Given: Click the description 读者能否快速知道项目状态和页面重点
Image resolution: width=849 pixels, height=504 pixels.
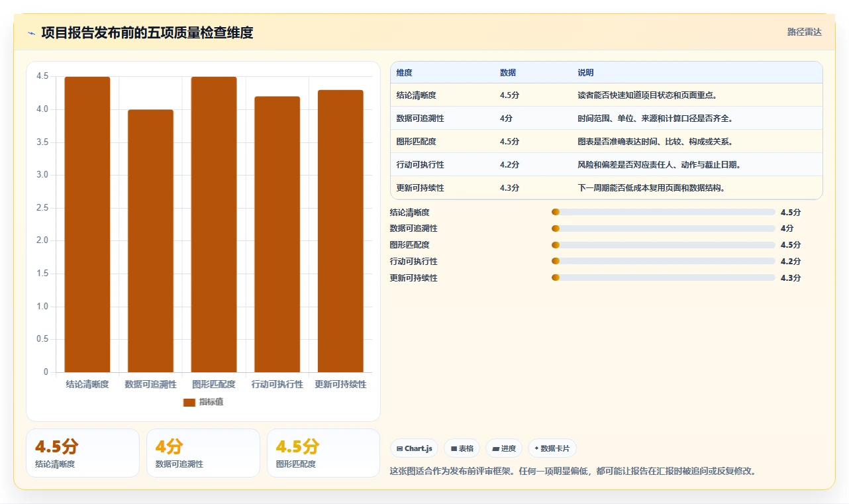Looking at the screenshot, I should point(647,95).
